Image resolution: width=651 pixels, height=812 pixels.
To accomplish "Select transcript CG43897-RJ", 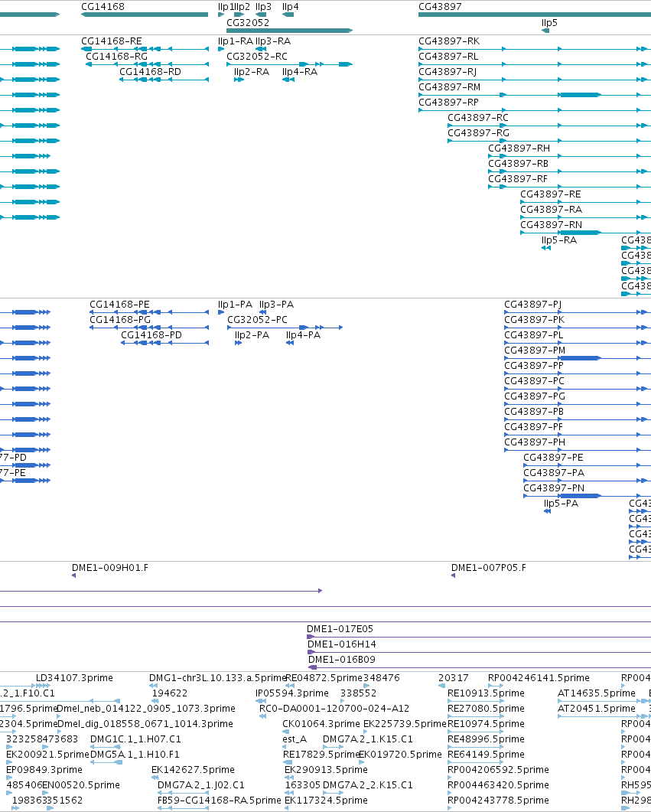I will 448,71.
